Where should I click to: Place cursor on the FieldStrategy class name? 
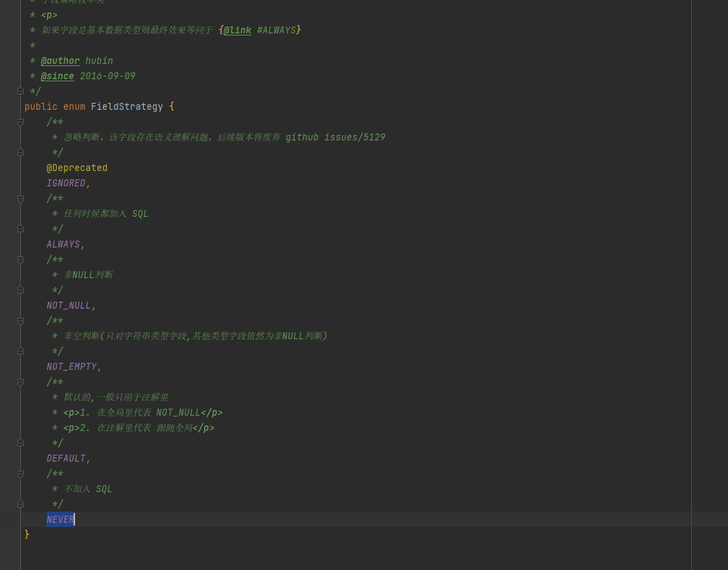(126, 106)
